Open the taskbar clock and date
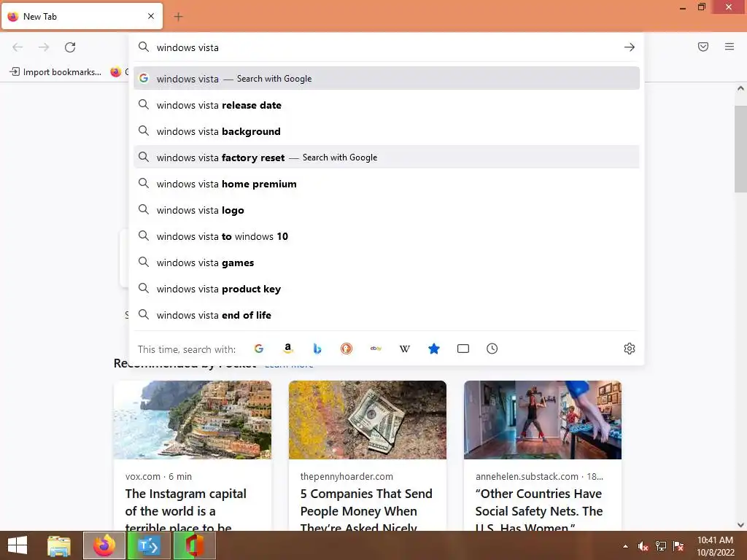747x560 pixels. pyautogui.click(x=715, y=546)
